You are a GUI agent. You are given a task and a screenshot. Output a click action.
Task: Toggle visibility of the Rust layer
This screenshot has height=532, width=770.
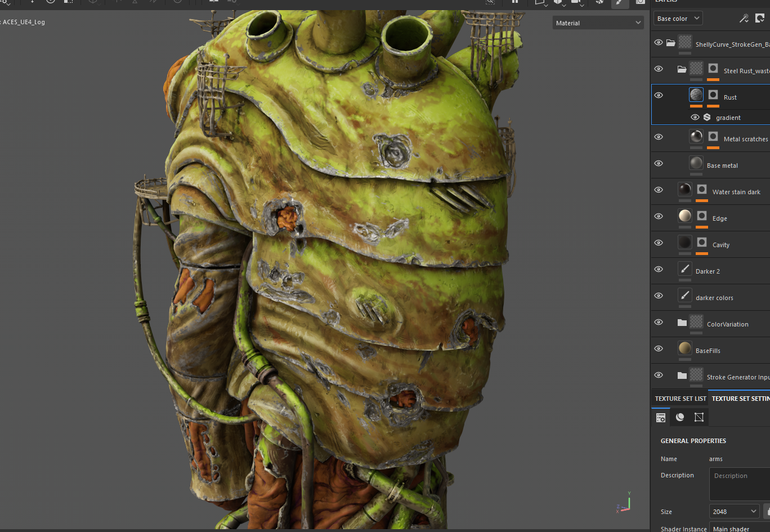[659, 95]
